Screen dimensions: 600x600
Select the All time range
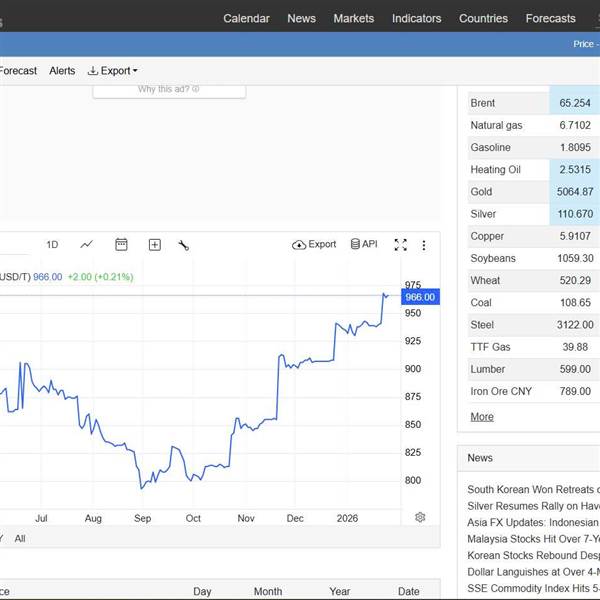tap(20, 538)
